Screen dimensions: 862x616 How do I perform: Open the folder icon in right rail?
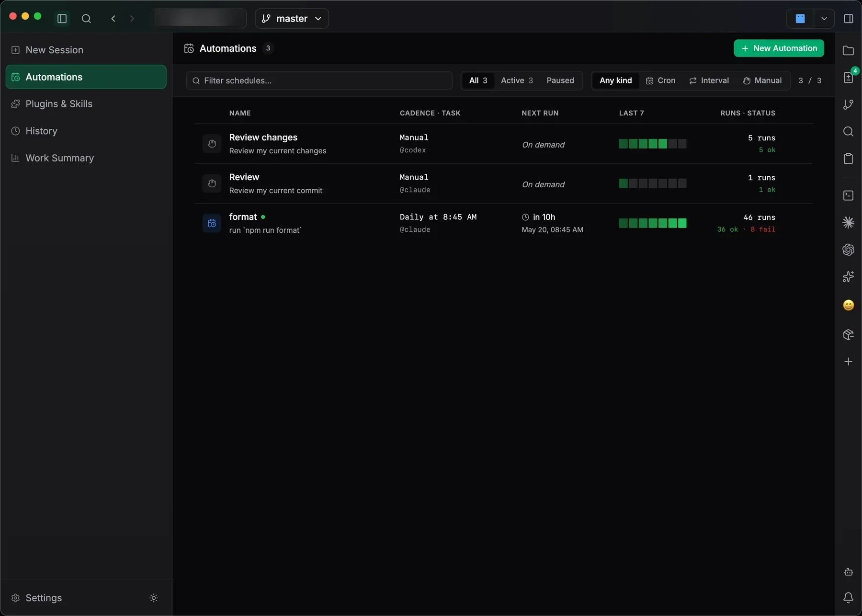tap(848, 50)
